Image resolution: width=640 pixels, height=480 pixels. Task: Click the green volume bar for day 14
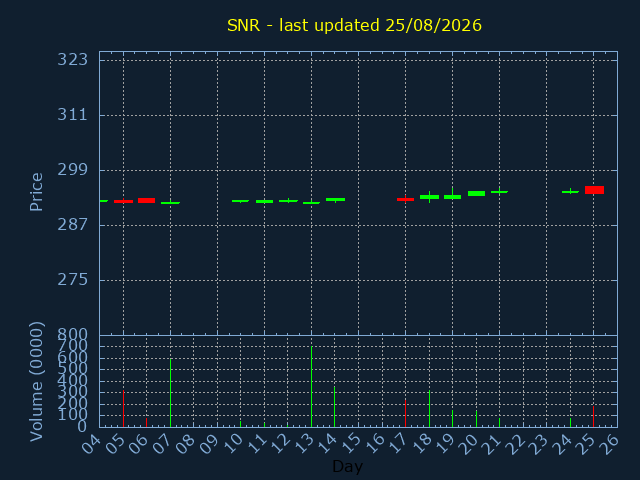(x=335, y=407)
